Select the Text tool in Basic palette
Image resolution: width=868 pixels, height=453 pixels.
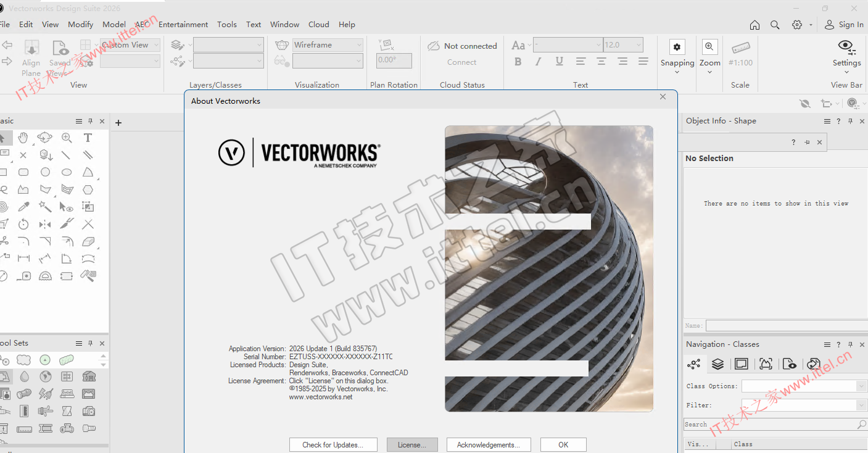[x=88, y=138]
